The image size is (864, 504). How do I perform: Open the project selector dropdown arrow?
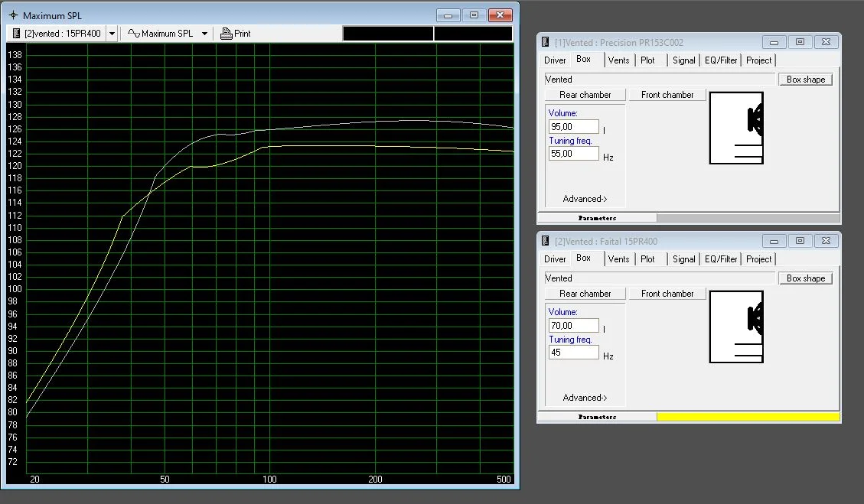[112, 34]
